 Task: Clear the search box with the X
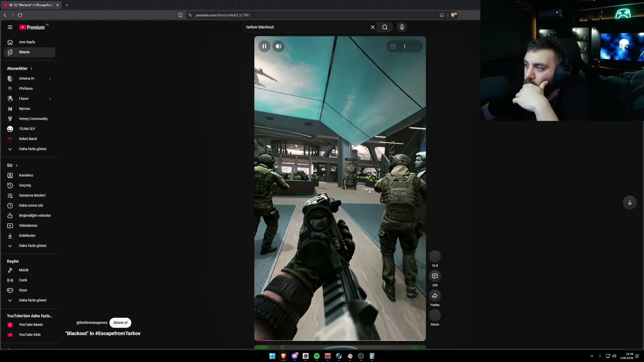click(373, 27)
